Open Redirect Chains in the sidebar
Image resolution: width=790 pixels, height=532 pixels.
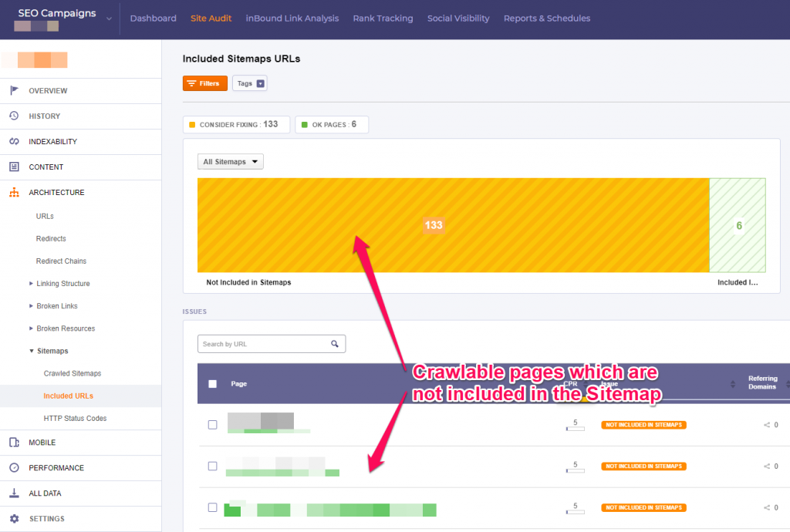(61, 261)
